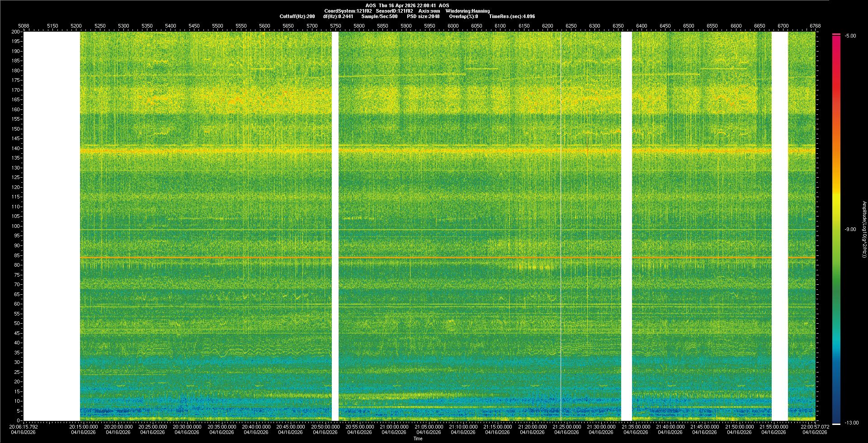Click the start time label 20:06:15.792

[x=24, y=427]
